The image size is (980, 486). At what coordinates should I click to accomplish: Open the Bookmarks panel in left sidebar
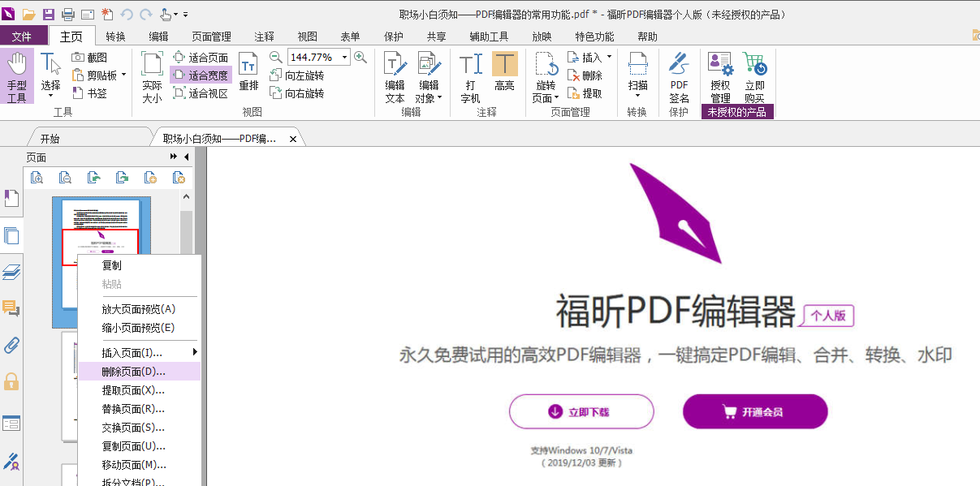pos(11,198)
